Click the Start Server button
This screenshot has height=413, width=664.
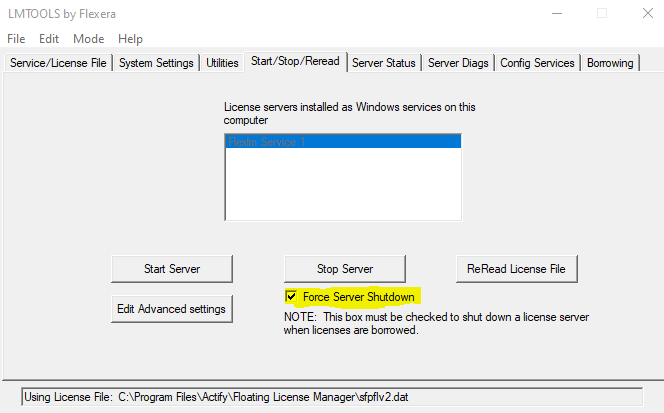(x=171, y=269)
